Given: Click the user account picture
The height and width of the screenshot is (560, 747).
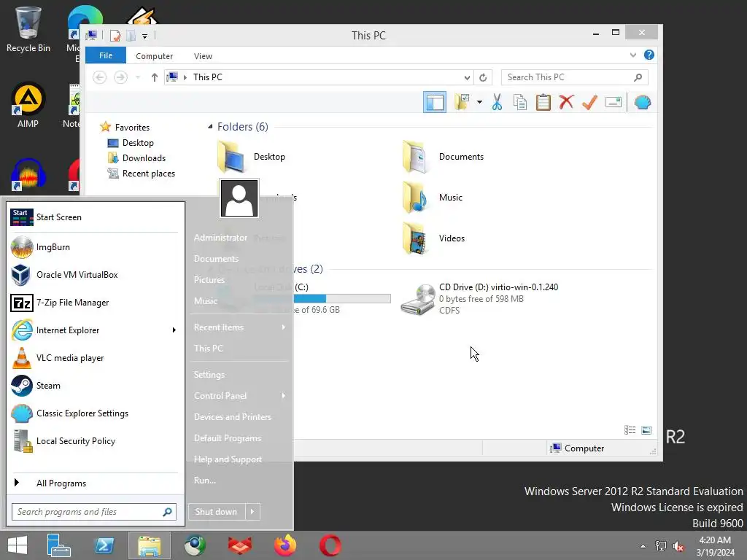Looking at the screenshot, I should pyautogui.click(x=239, y=198).
